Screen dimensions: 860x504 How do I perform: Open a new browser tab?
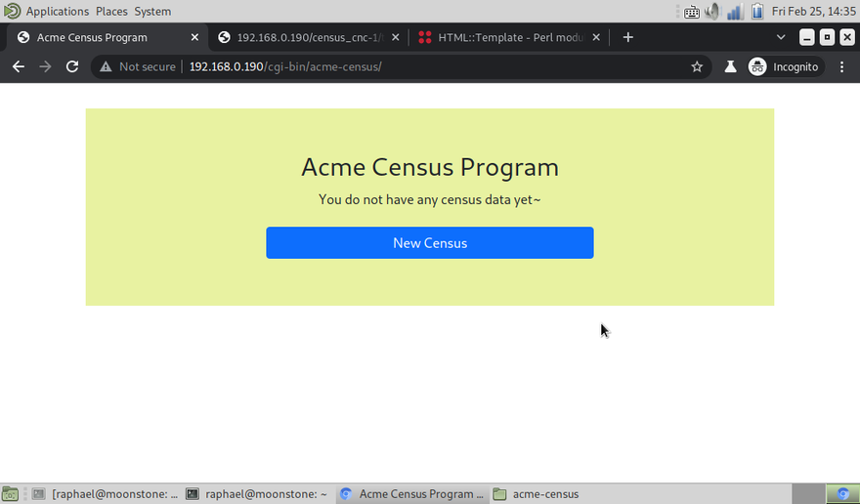click(627, 37)
